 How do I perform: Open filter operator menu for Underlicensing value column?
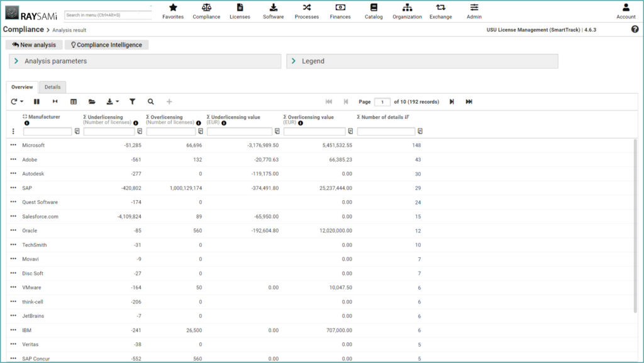[277, 131]
